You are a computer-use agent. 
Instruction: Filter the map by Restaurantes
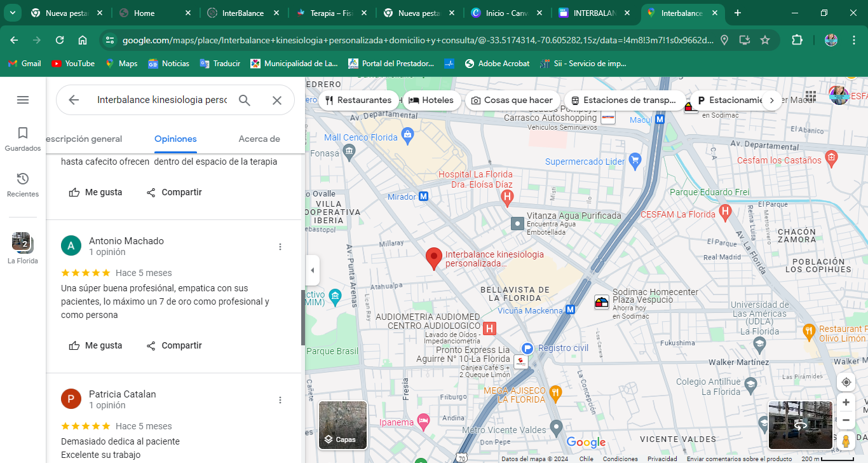[358, 100]
